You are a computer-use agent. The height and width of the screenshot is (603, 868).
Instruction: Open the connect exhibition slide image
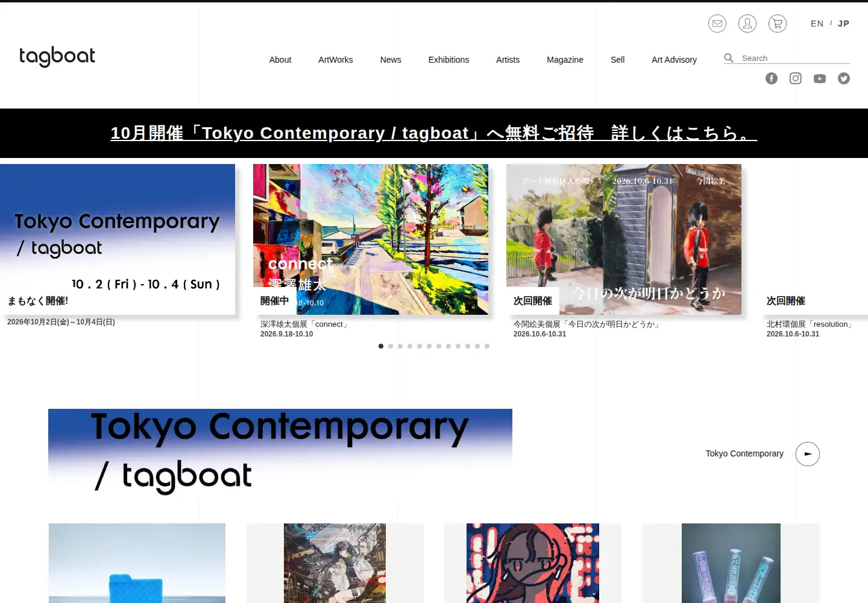pos(371,239)
